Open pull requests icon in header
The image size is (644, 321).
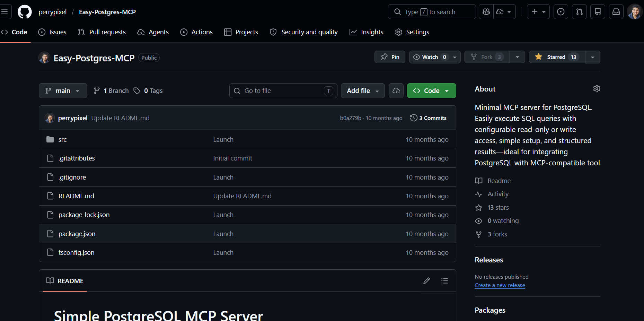579,12
